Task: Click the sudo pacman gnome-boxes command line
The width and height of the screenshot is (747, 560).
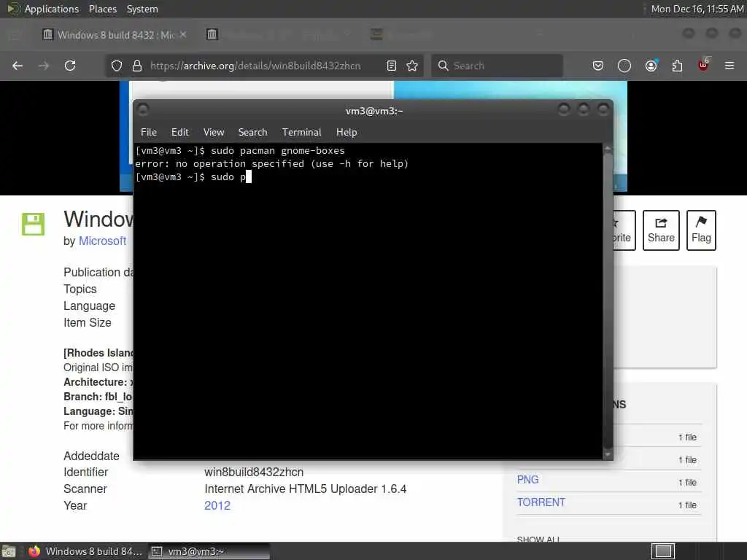Action: [278, 150]
